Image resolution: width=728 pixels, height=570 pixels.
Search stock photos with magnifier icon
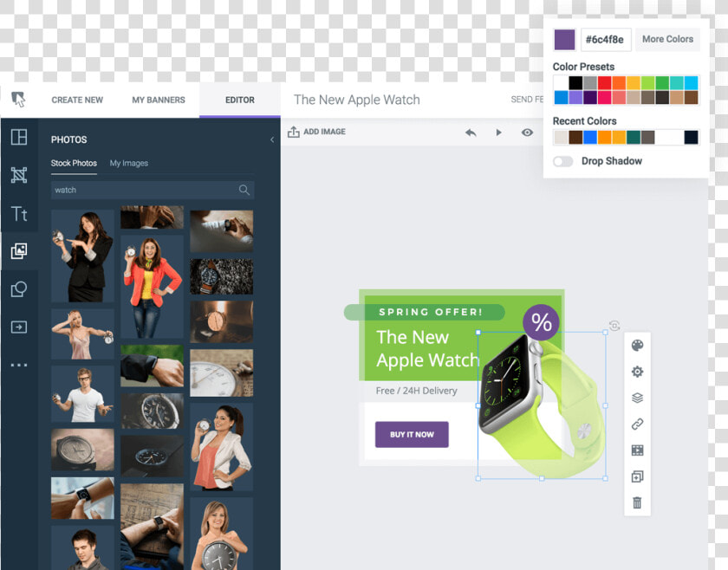(244, 190)
